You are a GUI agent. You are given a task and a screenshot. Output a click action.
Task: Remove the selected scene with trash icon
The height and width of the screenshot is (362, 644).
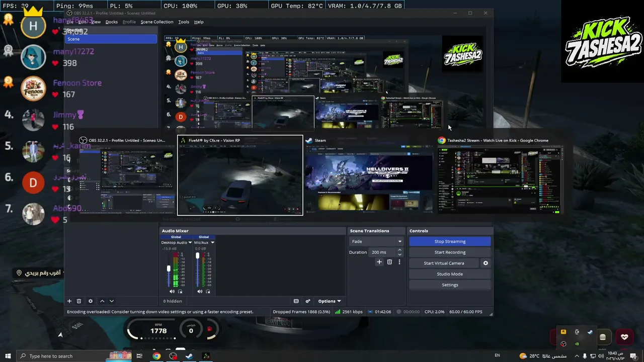coord(79,301)
